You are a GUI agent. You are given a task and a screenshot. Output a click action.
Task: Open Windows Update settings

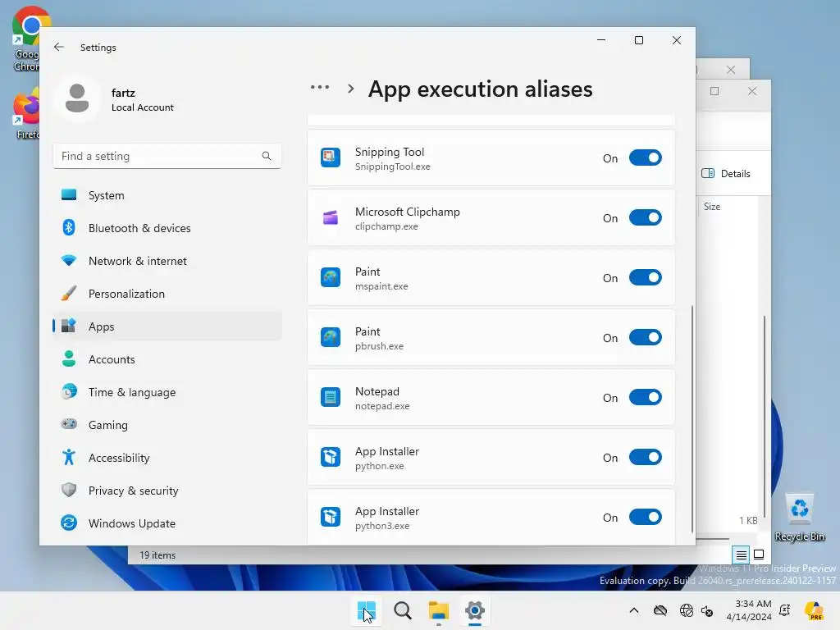point(167,523)
